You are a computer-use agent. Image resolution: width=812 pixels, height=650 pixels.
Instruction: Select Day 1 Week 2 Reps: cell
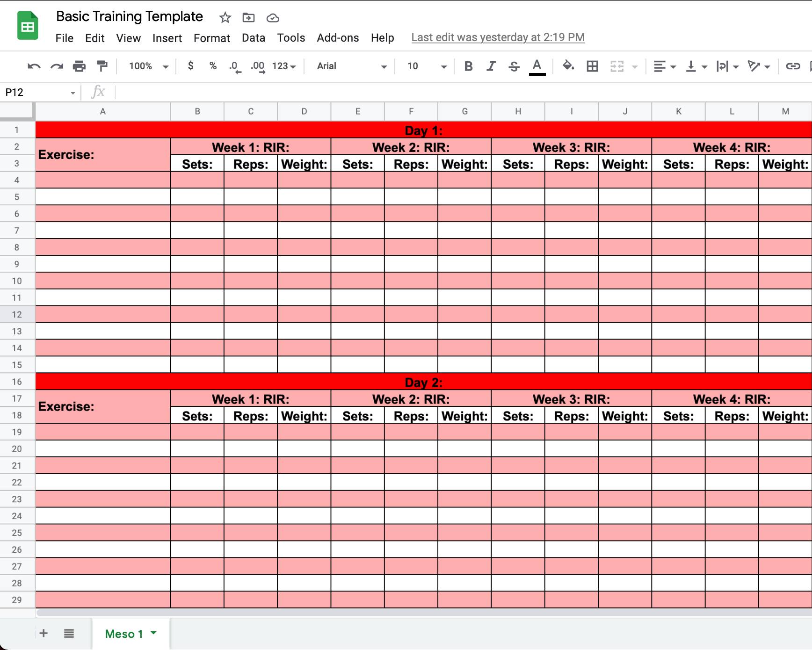point(411,164)
